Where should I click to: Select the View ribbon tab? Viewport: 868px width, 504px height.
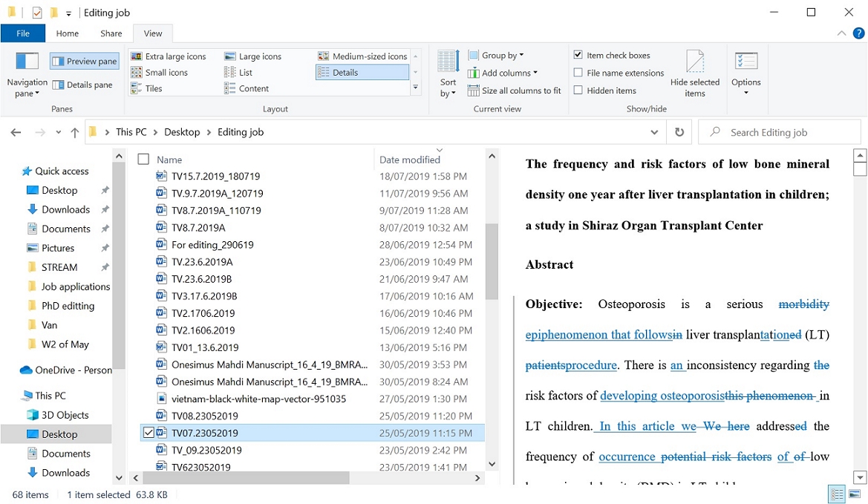(x=153, y=33)
